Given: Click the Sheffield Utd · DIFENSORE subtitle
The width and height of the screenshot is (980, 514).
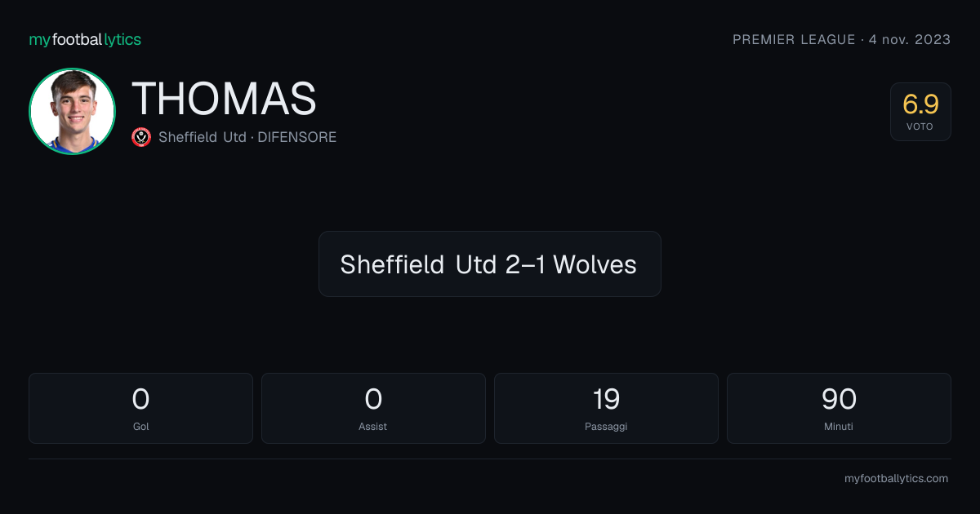Looking at the screenshot, I should pyautogui.click(x=247, y=137).
